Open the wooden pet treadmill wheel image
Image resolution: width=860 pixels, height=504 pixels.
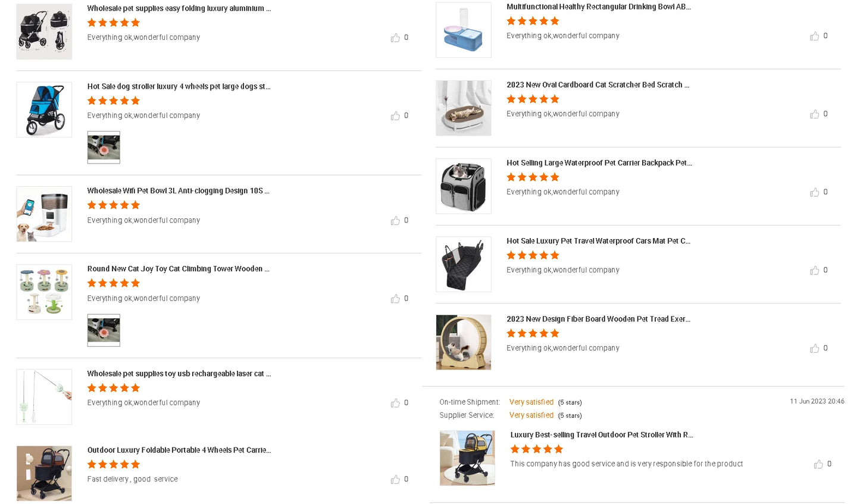464,342
